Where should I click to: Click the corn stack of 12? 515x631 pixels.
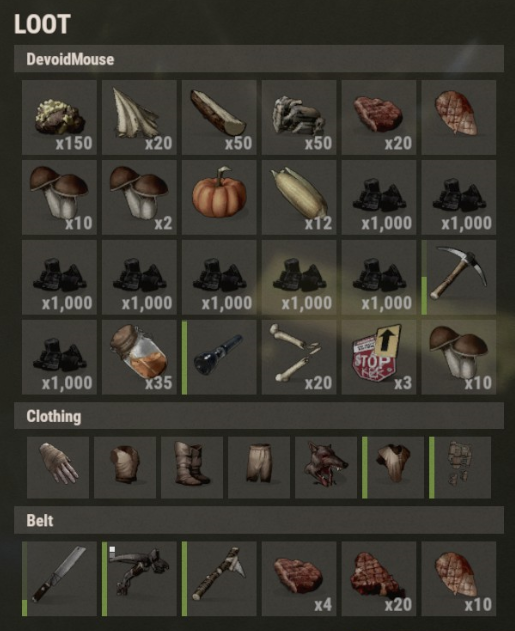(299, 197)
